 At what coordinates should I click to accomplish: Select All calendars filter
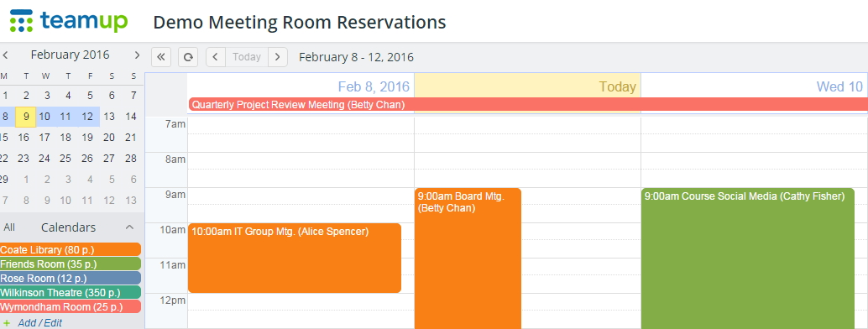coord(9,227)
